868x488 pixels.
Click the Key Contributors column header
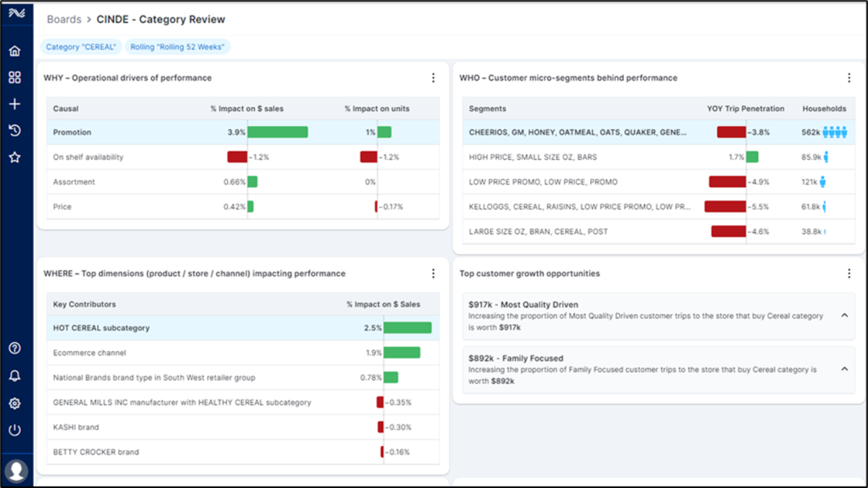pyautogui.click(x=84, y=304)
